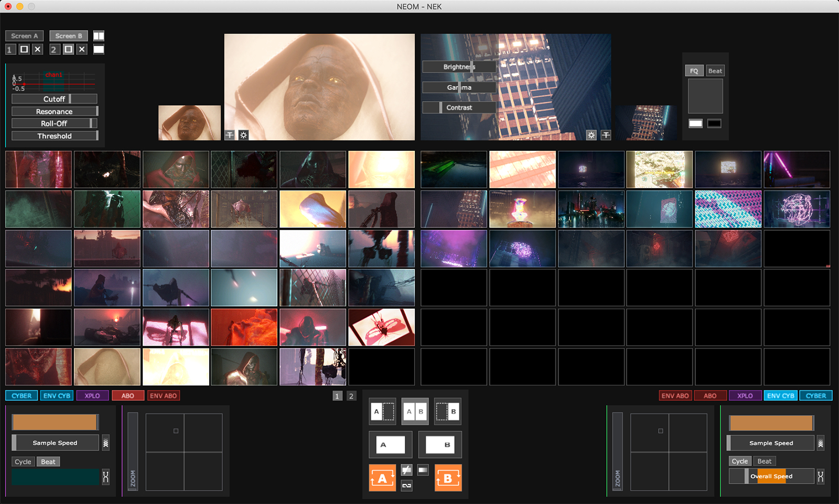Viewport: 839px width, 504px height.
Task: Expand the right Sample Speed chevron arrows
Action: coord(821,443)
